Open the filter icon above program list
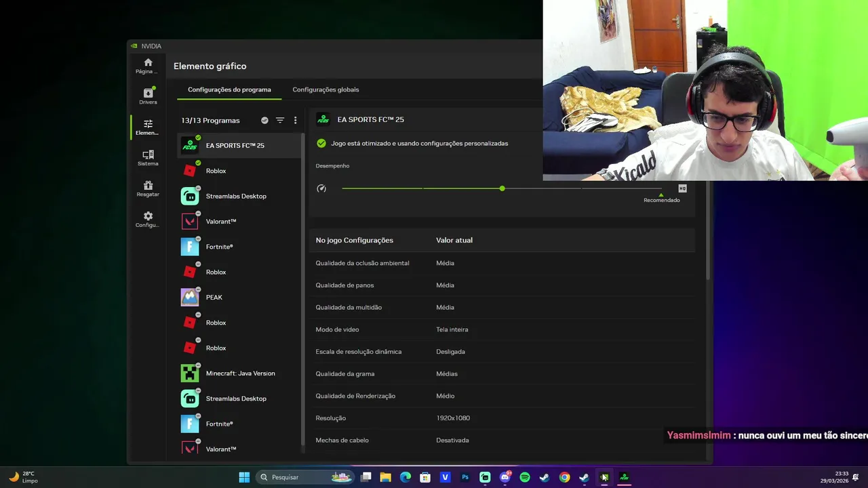868x488 pixels. click(280, 120)
